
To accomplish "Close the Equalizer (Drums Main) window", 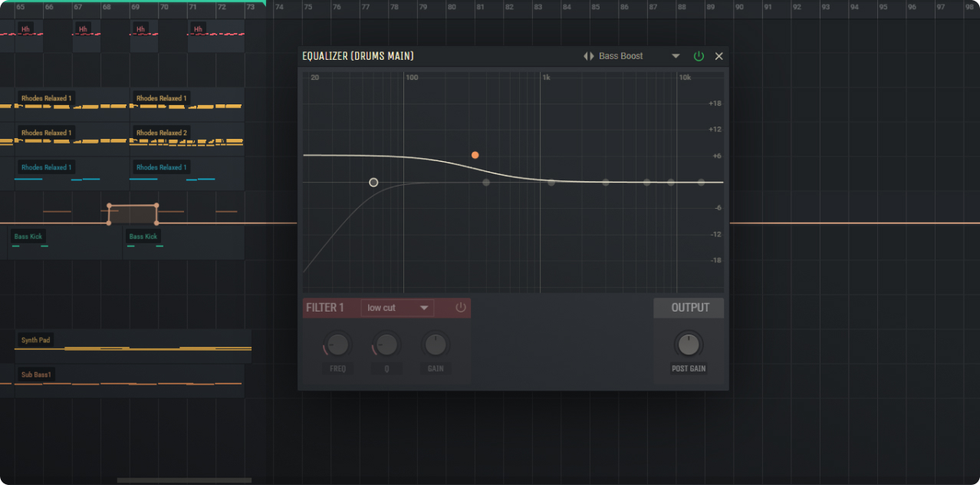I will (719, 56).
